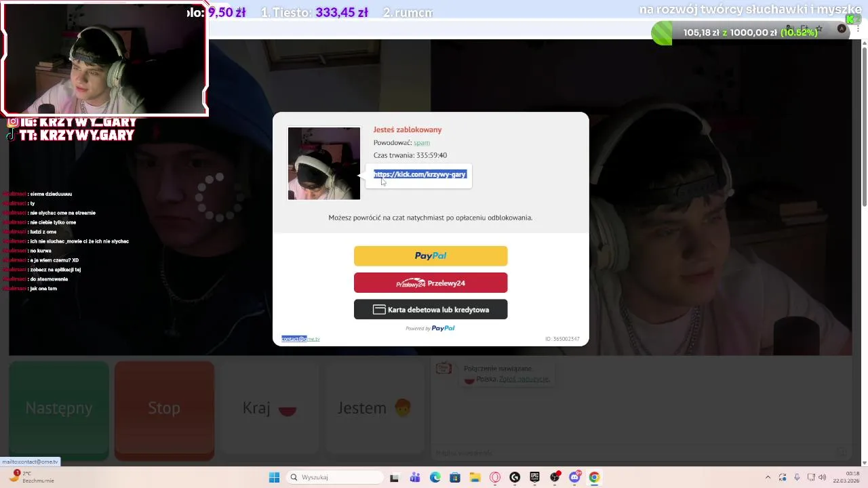868x488 pixels.
Task: Open Microsoft Teams from the taskbar
Action: [414, 477]
